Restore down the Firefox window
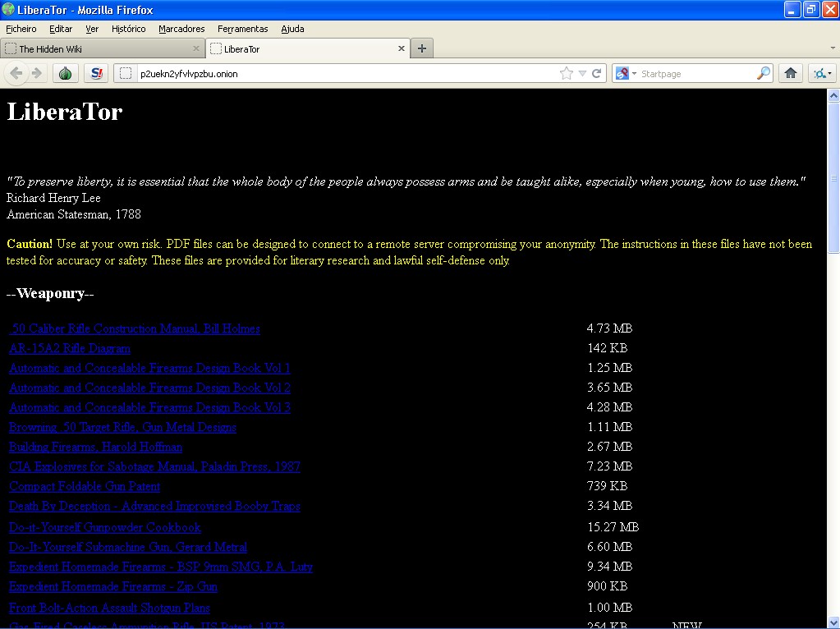 811,10
